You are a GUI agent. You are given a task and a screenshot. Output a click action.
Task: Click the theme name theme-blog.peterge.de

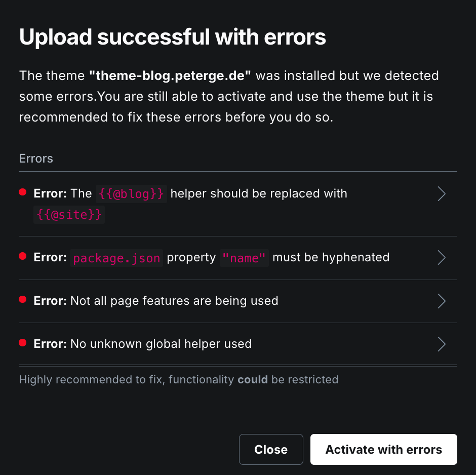point(170,75)
